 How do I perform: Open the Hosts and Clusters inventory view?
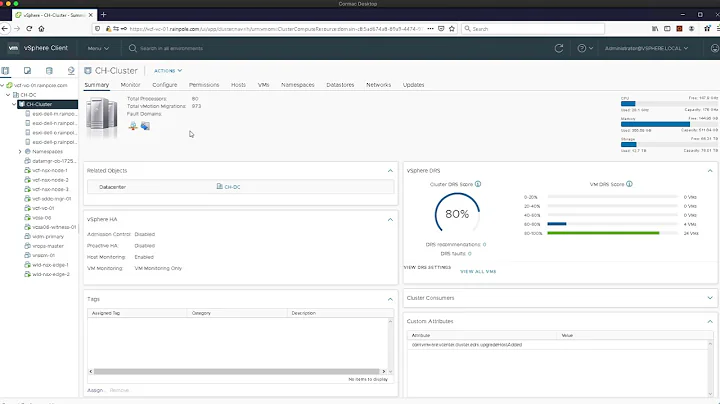(x=6, y=71)
